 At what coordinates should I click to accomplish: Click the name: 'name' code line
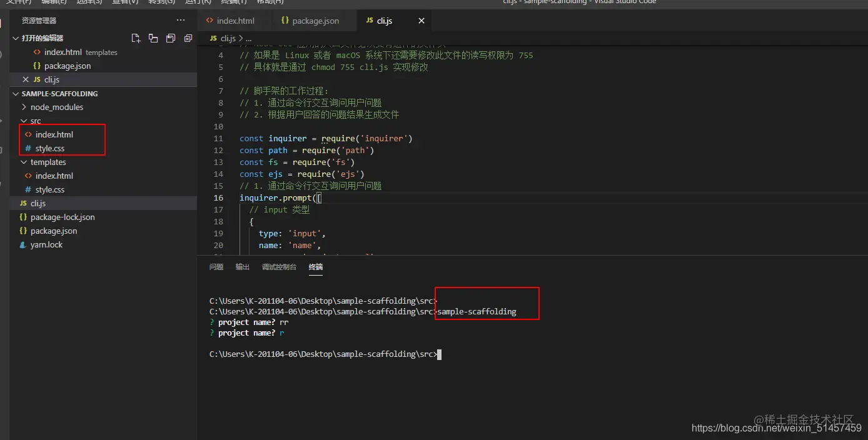[x=290, y=245]
